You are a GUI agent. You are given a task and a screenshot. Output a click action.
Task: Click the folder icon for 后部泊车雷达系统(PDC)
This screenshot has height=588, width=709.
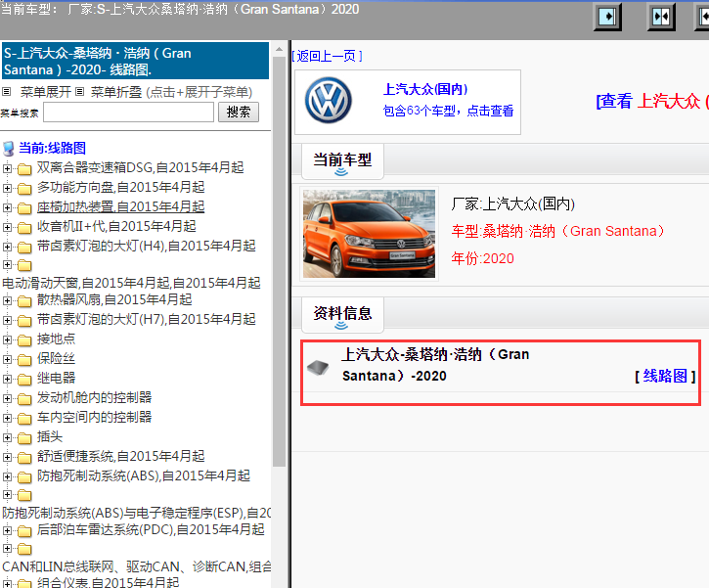[24, 531]
